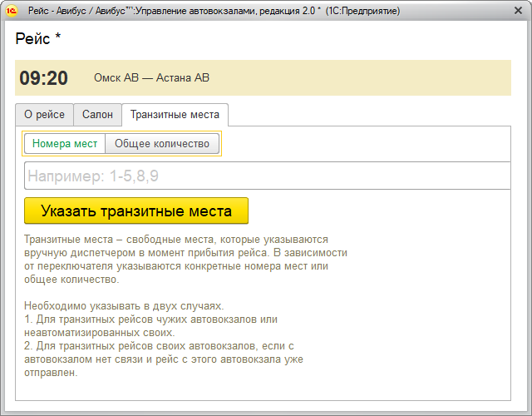Click the 09:20 departure time
This screenshot has height=416, width=532.
43,78
